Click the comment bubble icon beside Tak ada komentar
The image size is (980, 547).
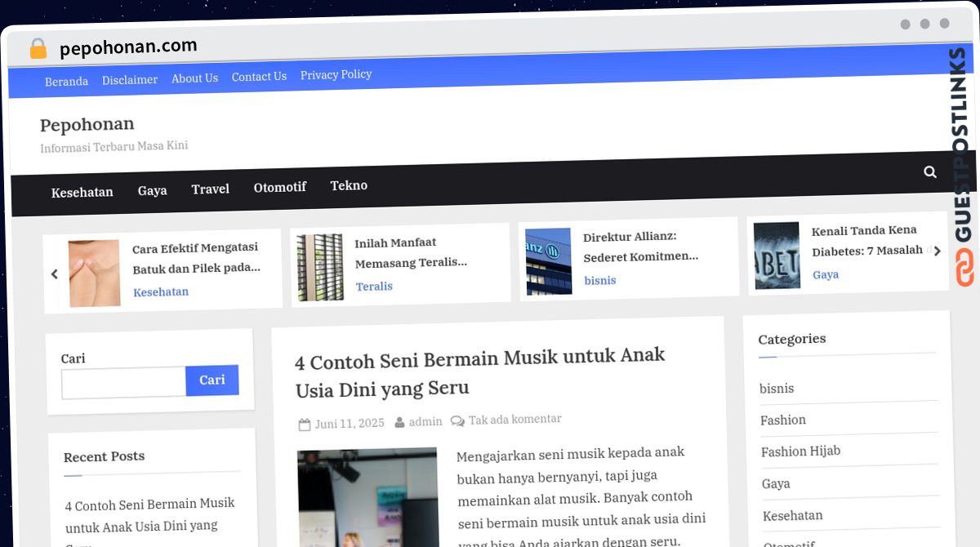pos(457,420)
